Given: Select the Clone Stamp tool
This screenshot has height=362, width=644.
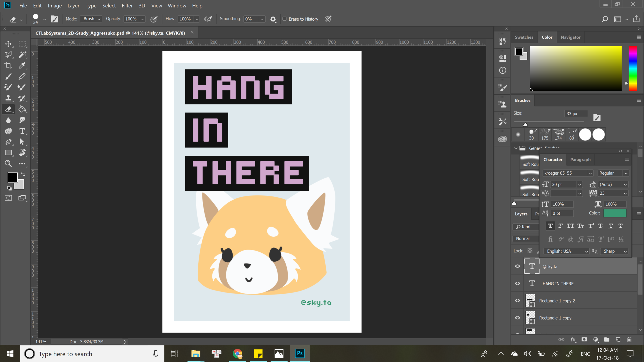Looking at the screenshot, I should pyautogui.click(x=8, y=98).
